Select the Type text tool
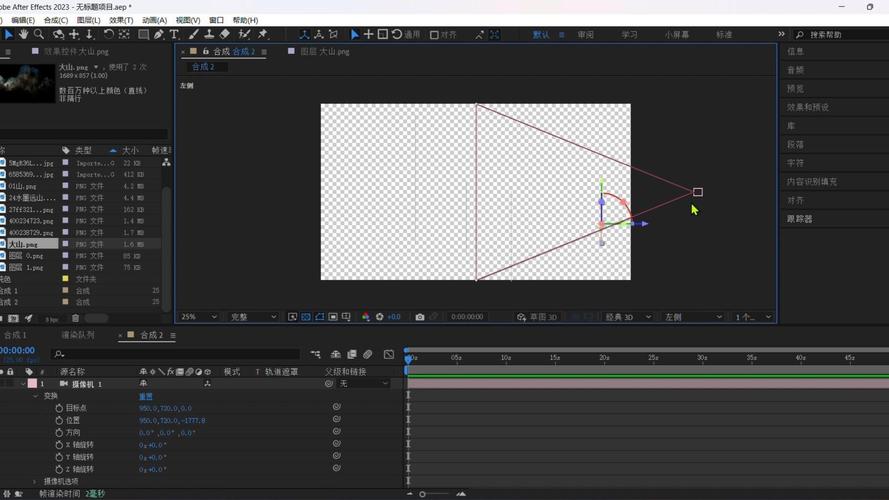Viewport: 889px width, 500px height. (174, 35)
